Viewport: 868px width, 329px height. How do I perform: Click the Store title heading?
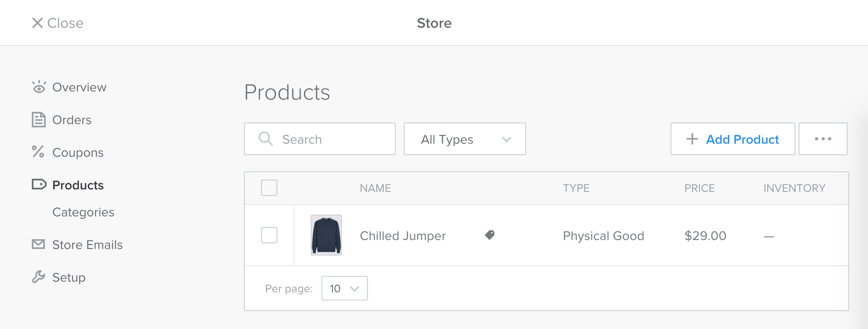pyautogui.click(x=434, y=23)
